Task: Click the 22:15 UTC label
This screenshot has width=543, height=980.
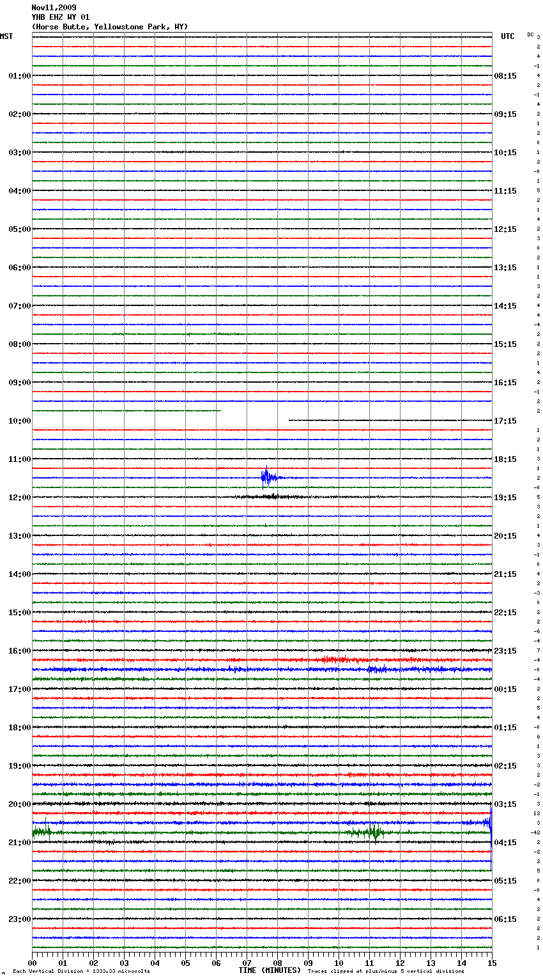Action: 505,613
